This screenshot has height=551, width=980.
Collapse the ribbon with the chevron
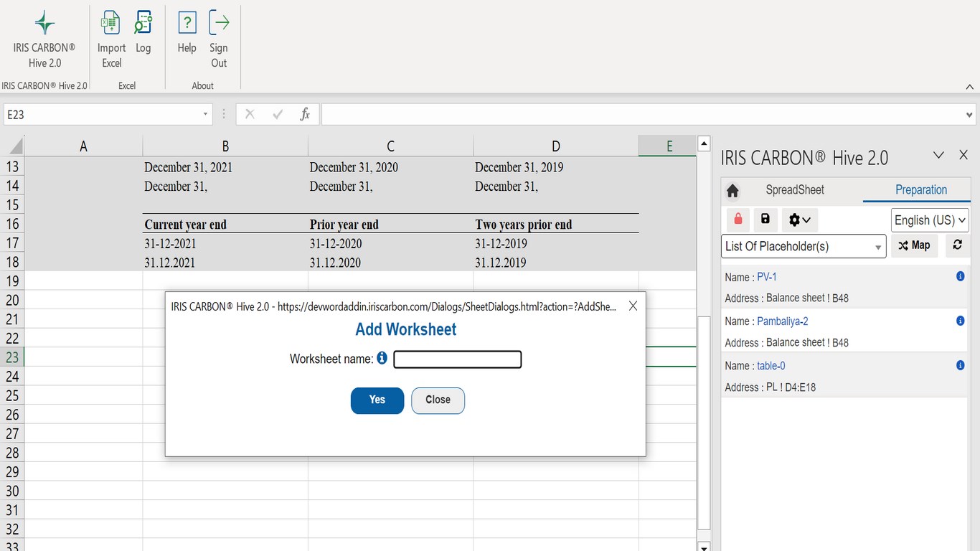point(969,86)
